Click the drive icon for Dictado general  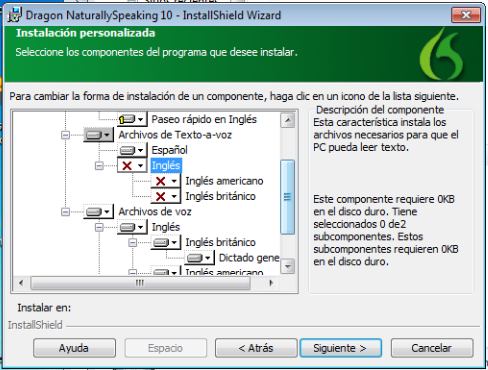[x=199, y=258]
